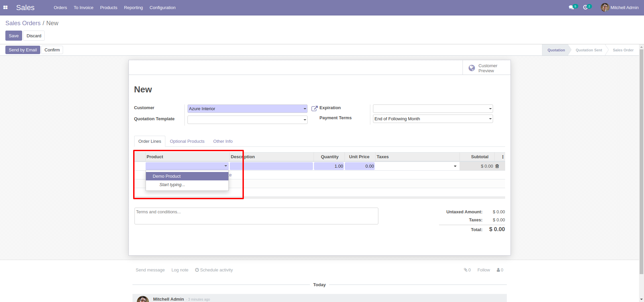644x302 pixels.
Task: Click Log note link
Action: (x=180, y=270)
